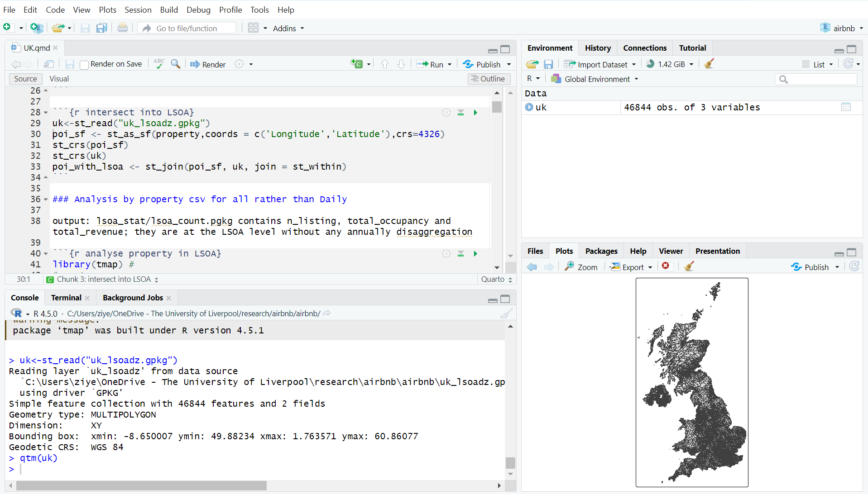This screenshot has width=868, height=494.
Task: Enable the Render on Save checkbox
Action: coord(84,65)
